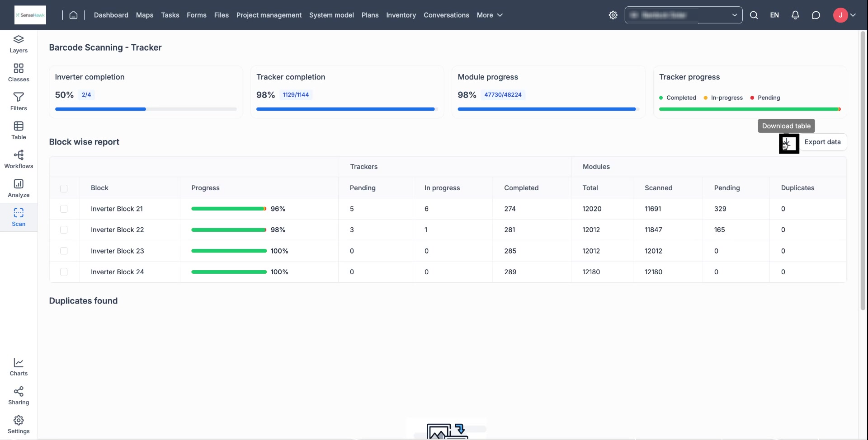Viewport: 868px width, 440px height.
Task: Click the In-progress legend entry
Action: [x=723, y=98]
